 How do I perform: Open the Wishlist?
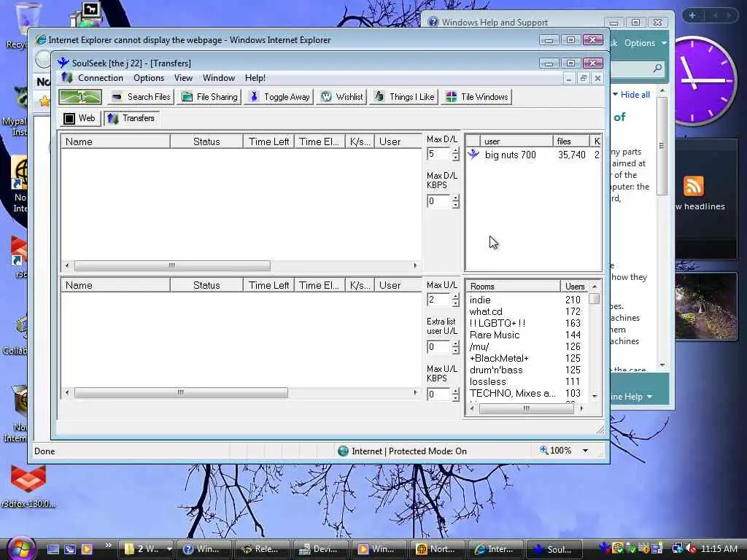[x=341, y=97]
